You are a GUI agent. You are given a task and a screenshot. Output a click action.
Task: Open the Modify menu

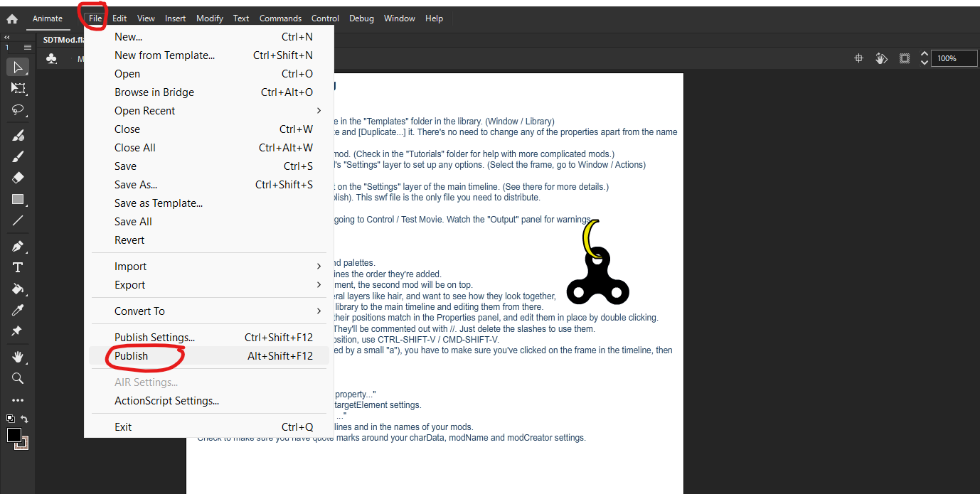[209, 18]
